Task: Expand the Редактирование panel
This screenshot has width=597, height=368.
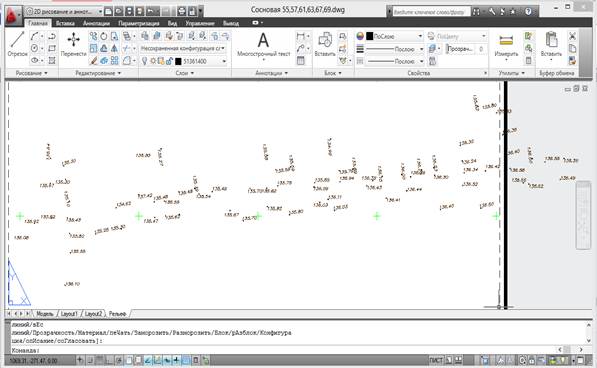Action: 98,73
